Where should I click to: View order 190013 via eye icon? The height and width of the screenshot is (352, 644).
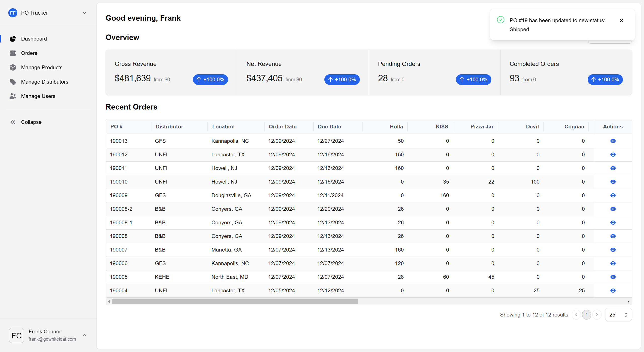point(613,141)
